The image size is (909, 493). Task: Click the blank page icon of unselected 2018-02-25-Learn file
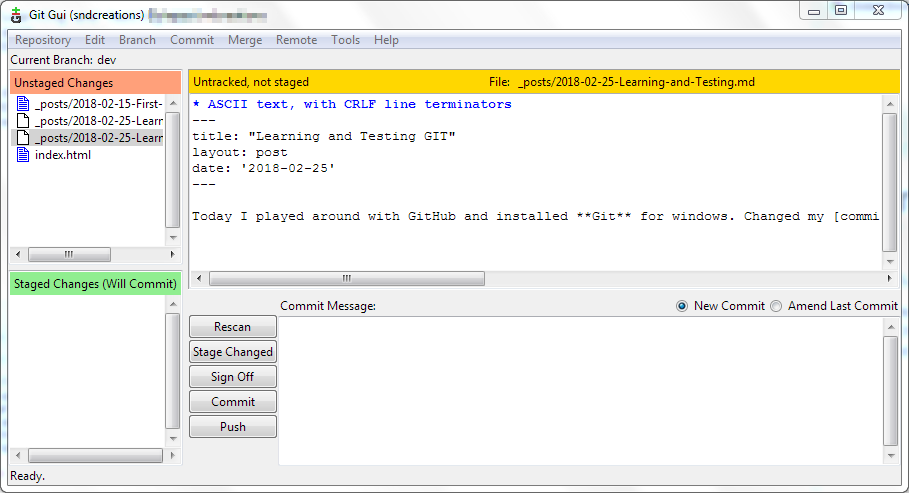point(23,121)
